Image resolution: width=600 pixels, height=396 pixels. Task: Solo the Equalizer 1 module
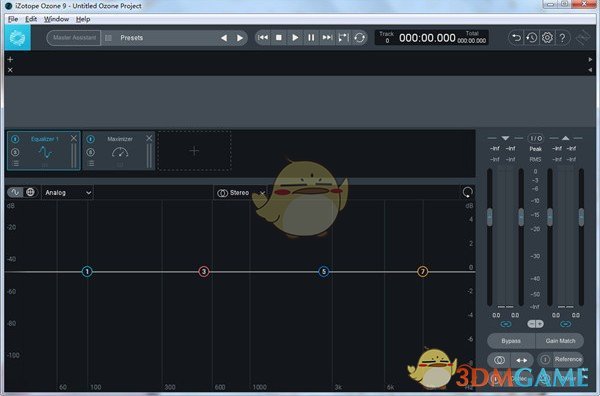(x=15, y=152)
